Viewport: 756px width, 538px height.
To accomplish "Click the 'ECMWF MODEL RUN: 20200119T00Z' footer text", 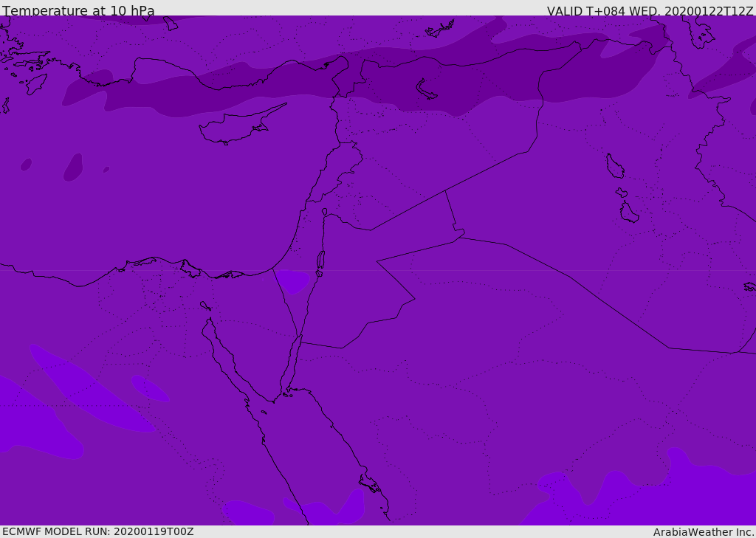I will (x=98, y=531).
